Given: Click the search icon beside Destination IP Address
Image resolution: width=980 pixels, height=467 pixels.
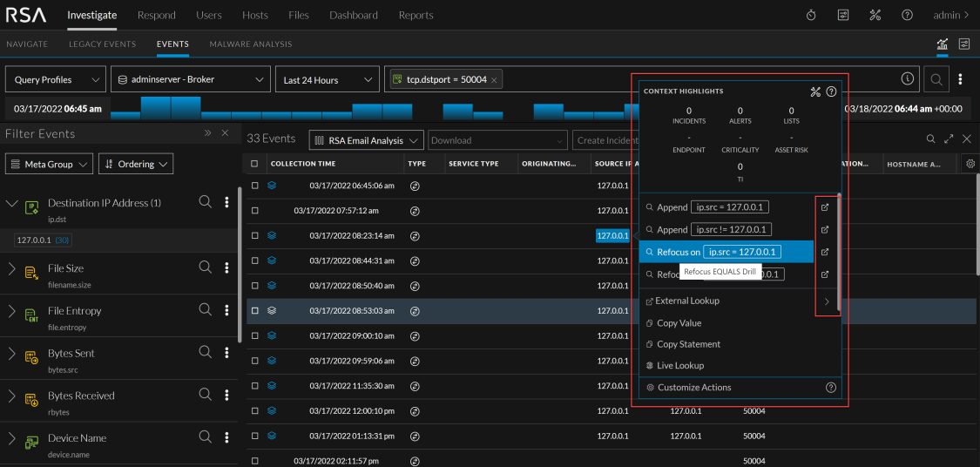Looking at the screenshot, I should coord(206,202).
